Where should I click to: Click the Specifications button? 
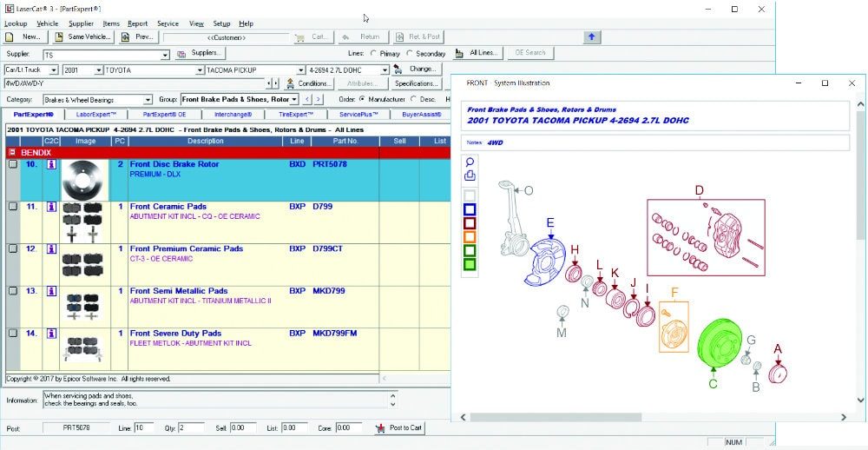417,83
